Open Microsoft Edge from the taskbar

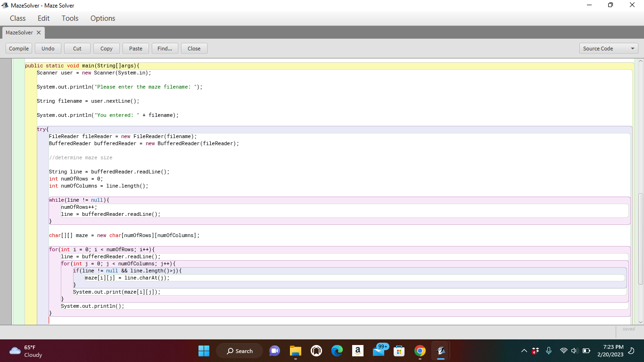pyautogui.click(x=337, y=351)
